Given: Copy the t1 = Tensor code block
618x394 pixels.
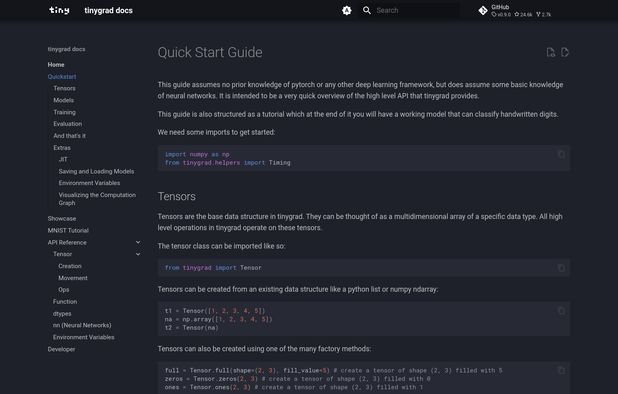Looking at the screenshot, I should click(561, 311).
